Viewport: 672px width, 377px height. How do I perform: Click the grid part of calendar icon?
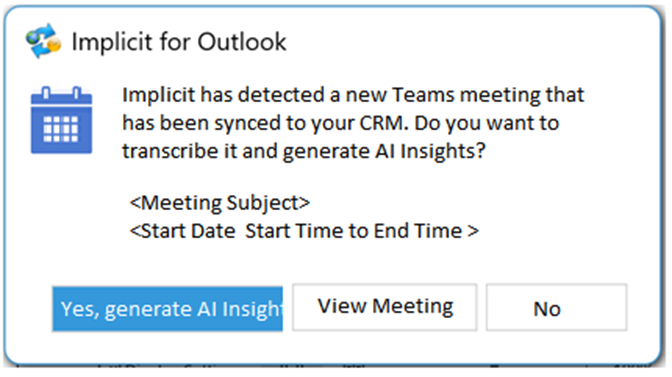coord(61,129)
